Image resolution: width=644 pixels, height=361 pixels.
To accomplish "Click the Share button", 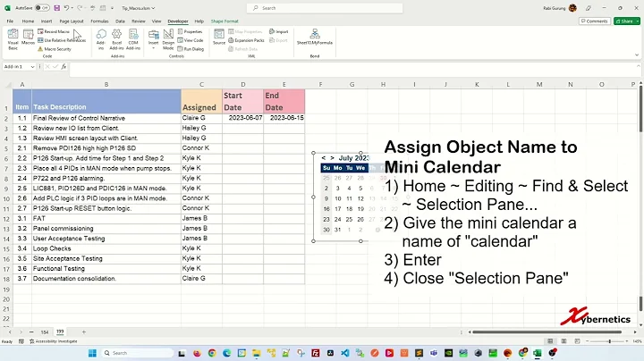I will (624, 21).
